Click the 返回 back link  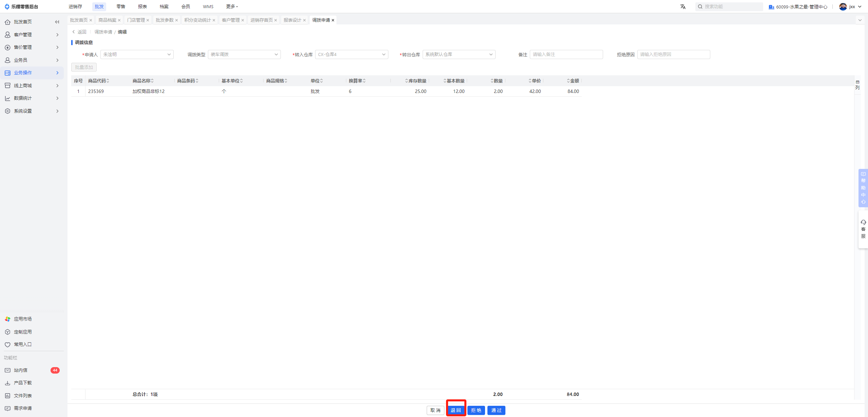pos(79,32)
